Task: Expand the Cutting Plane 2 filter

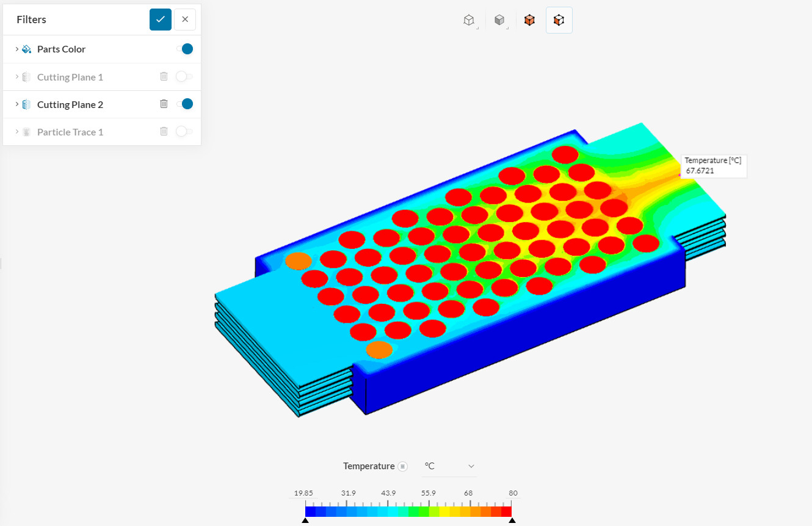Action: coord(16,104)
